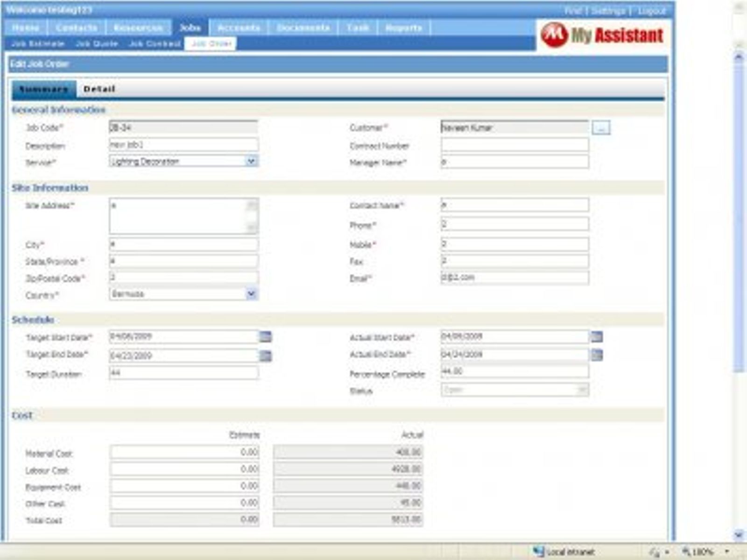Go to the Reports tab

[x=404, y=28]
